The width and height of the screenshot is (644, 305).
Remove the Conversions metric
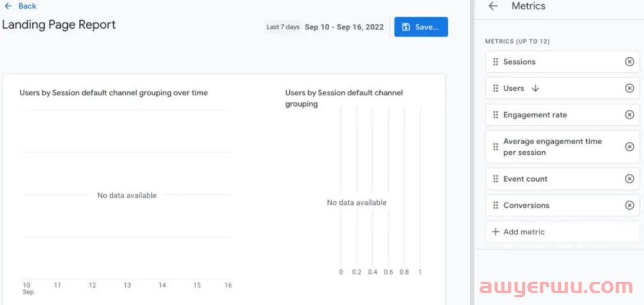(629, 206)
